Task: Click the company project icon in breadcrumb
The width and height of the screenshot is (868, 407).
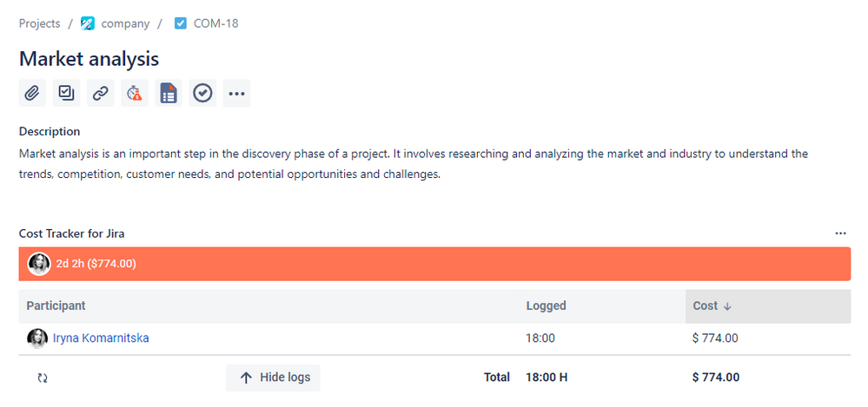Action: click(x=88, y=23)
